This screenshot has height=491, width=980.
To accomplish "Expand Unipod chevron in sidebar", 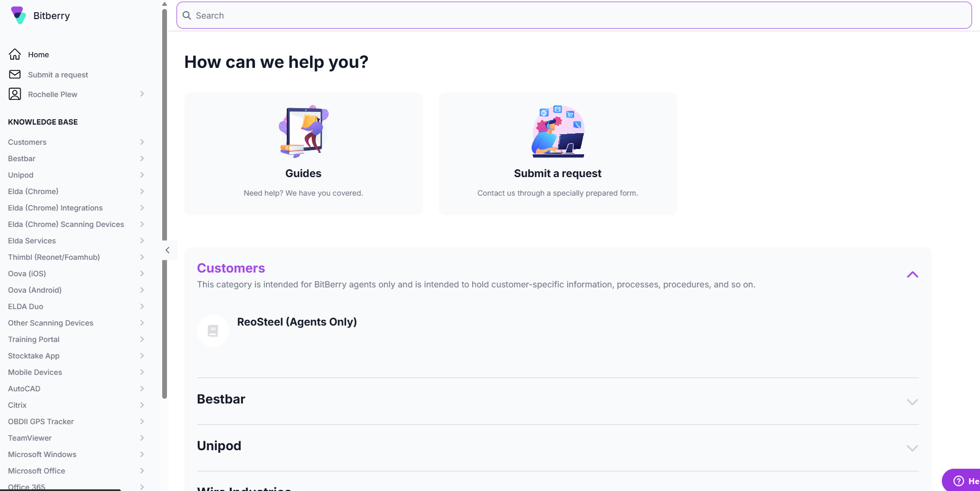I will tap(142, 175).
